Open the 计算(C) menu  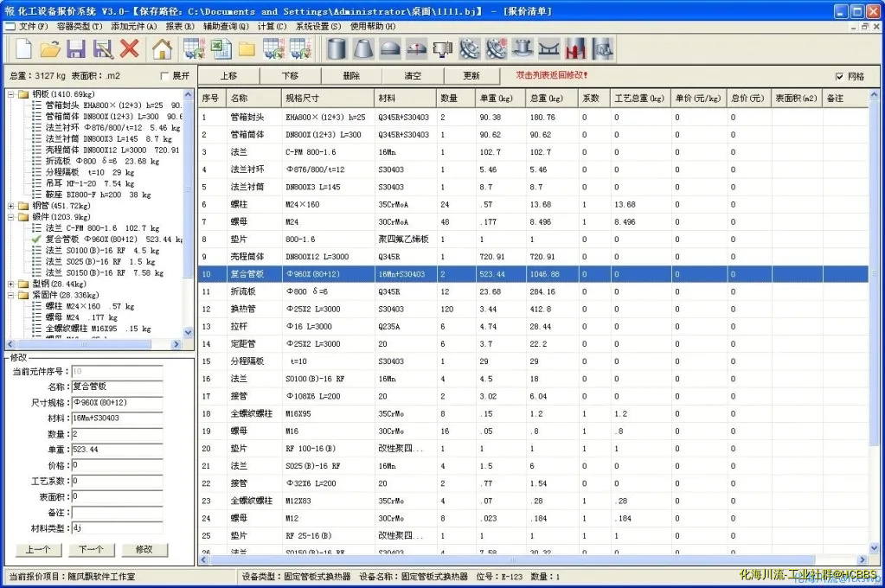pos(272,26)
